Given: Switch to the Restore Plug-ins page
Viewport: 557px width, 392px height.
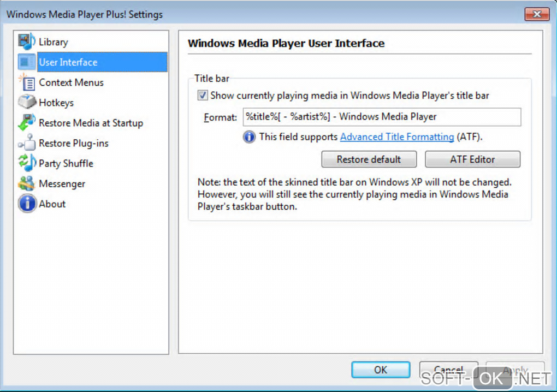Looking at the screenshot, I should [74, 143].
